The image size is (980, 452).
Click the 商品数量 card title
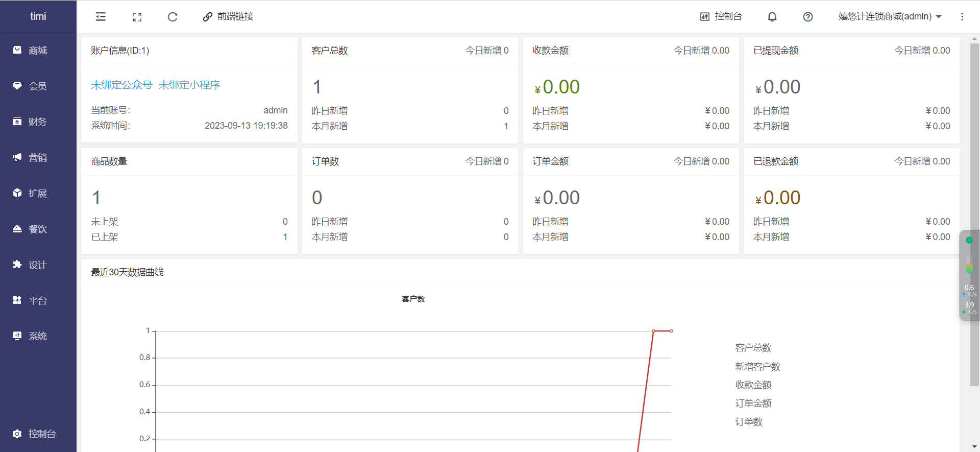109,161
